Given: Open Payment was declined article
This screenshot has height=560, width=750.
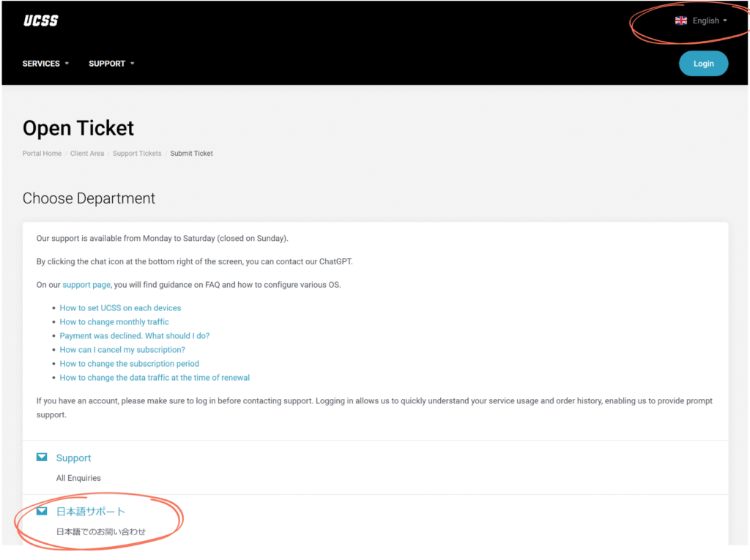Looking at the screenshot, I should point(135,336).
